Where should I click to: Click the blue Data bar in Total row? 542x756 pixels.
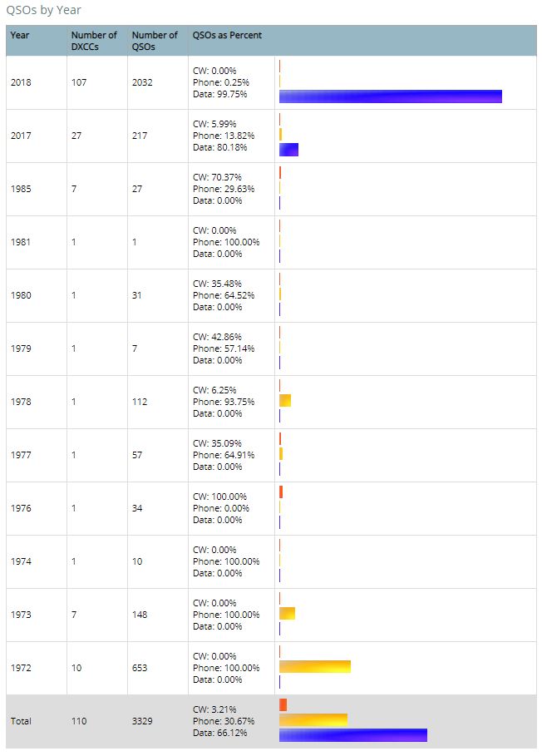(353, 735)
